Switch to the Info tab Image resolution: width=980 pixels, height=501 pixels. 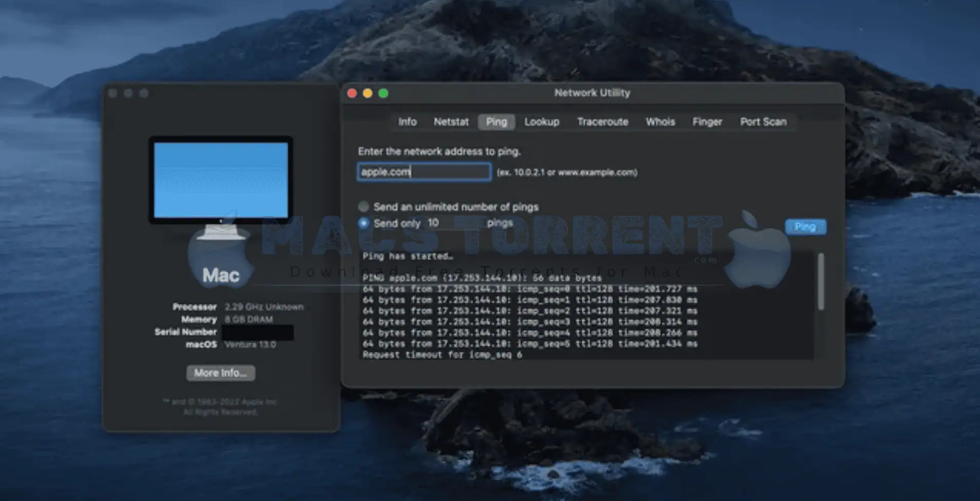[x=407, y=122]
